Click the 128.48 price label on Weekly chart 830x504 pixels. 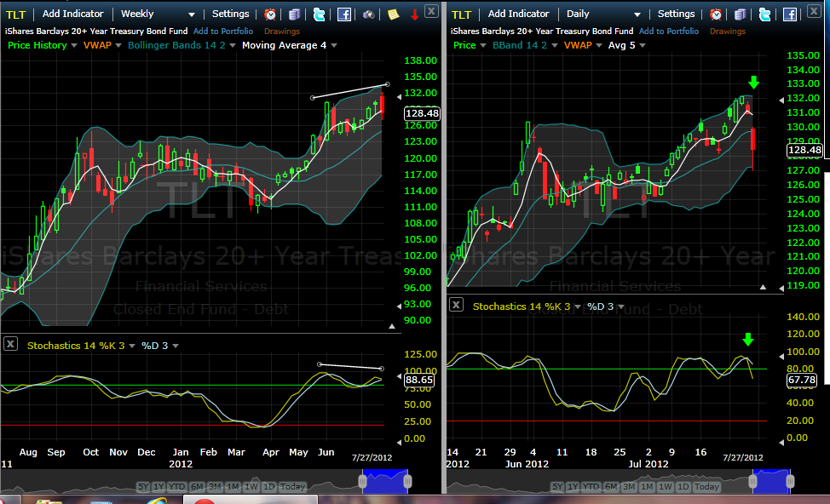click(x=422, y=113)
